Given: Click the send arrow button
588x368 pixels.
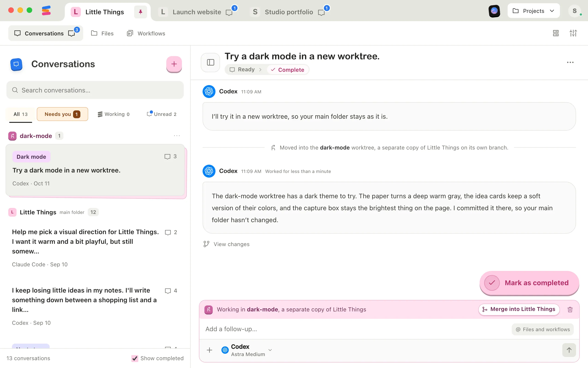Looking at the screenshot, I should click(x=569, y=350).
